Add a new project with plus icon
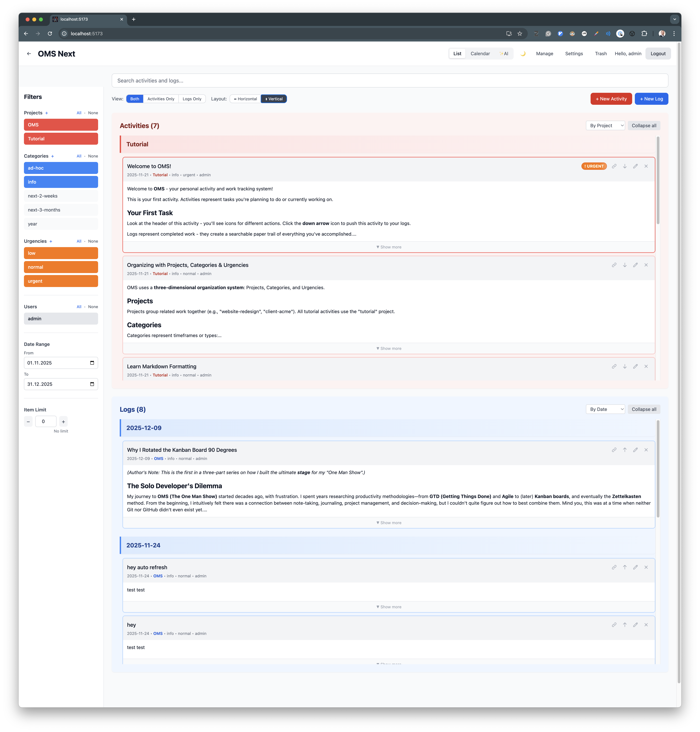Screen dimensions: 700x732 point(47,113)
